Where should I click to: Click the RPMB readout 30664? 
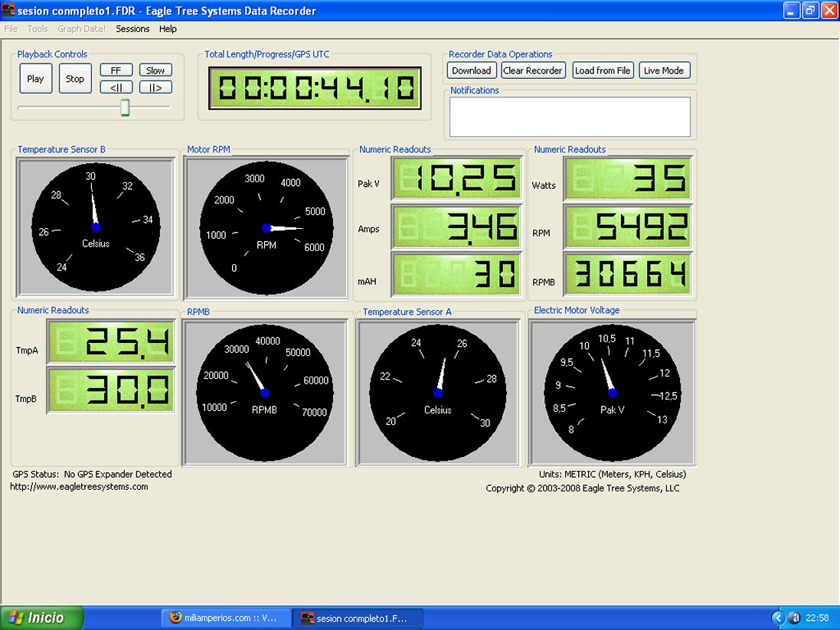[x=628, y=274]
